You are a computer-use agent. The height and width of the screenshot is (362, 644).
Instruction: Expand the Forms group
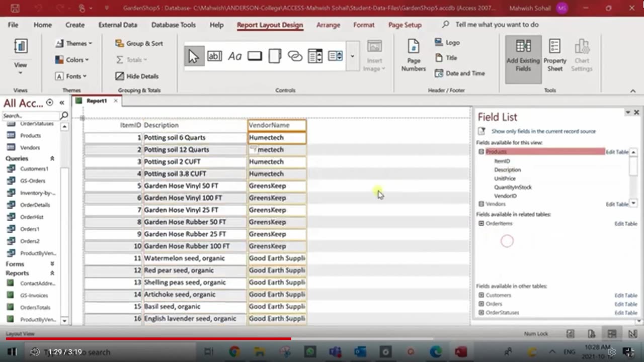tap(52, 264)
